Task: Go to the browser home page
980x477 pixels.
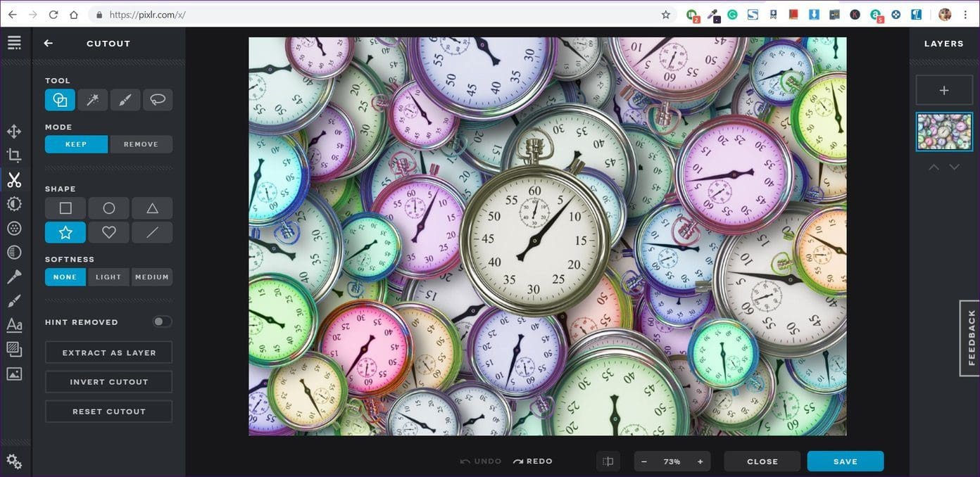Action: pos(74,15)
